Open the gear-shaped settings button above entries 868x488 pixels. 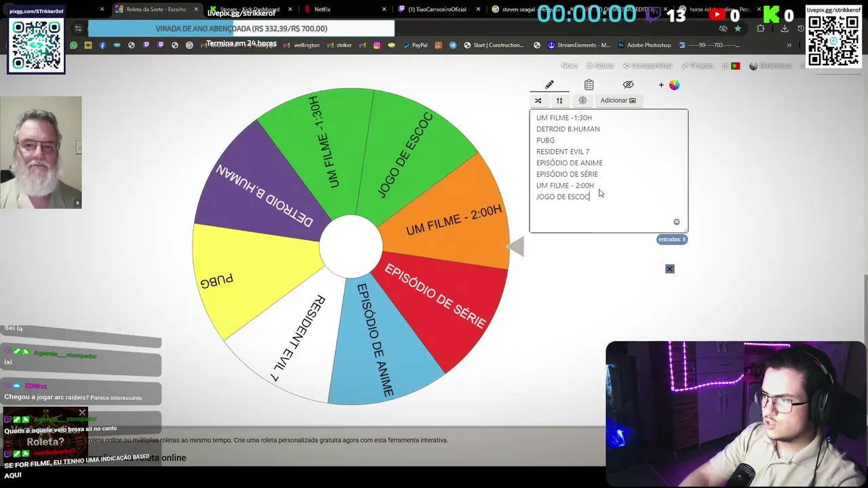click(x=583, y=100)
